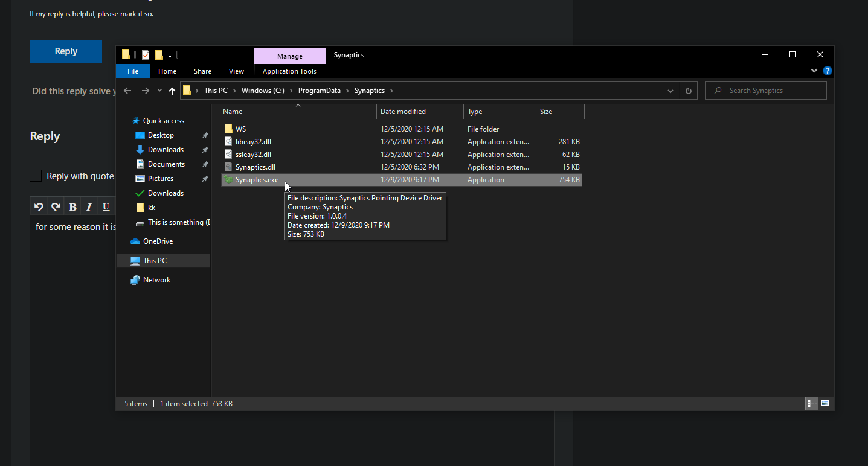Sort by Name column header
The image size is (868, 466).
tap(298, 112)
